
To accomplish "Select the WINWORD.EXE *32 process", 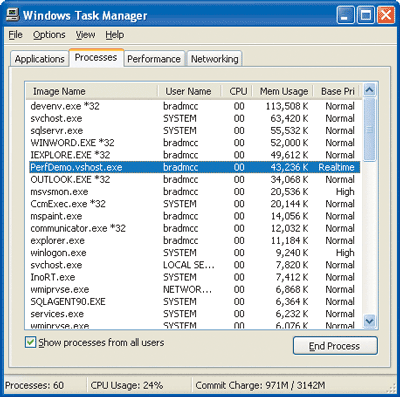I will click(x=194, y=143).
